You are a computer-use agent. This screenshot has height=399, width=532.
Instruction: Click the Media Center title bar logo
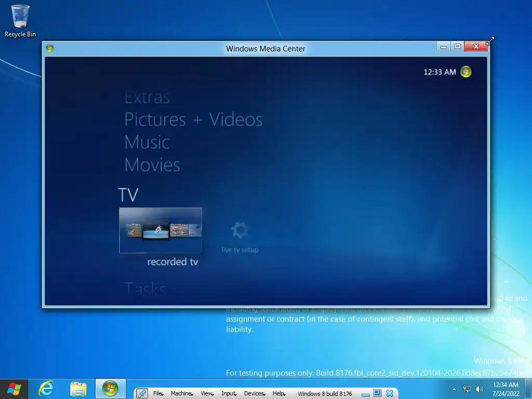(49, 48)
